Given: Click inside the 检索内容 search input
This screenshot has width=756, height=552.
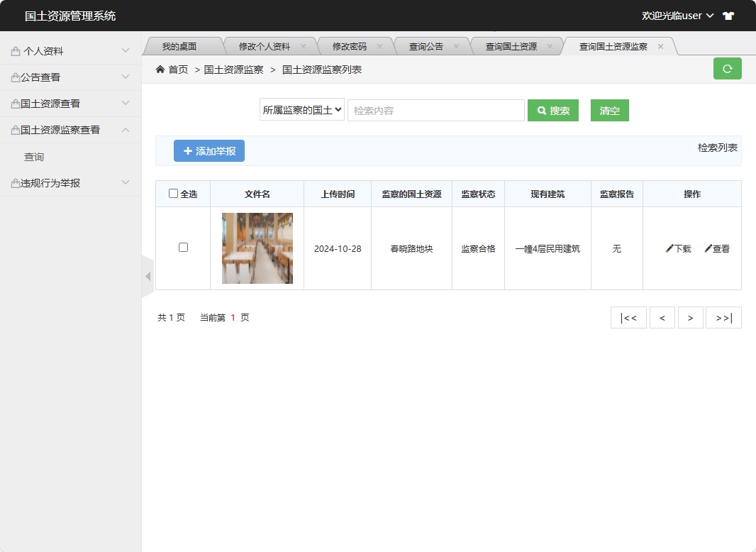Looking at the screenshot, I should click(x=435, y=110).
